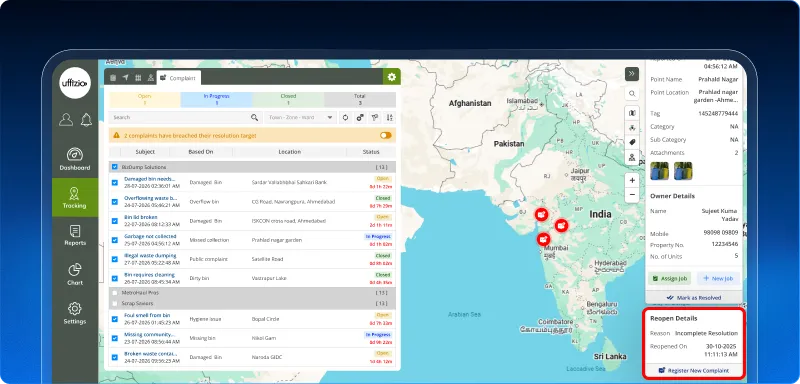The width and height of the screenshot is (800, 384).
Task: Select the Complaint tab
Action: point(179,78)
